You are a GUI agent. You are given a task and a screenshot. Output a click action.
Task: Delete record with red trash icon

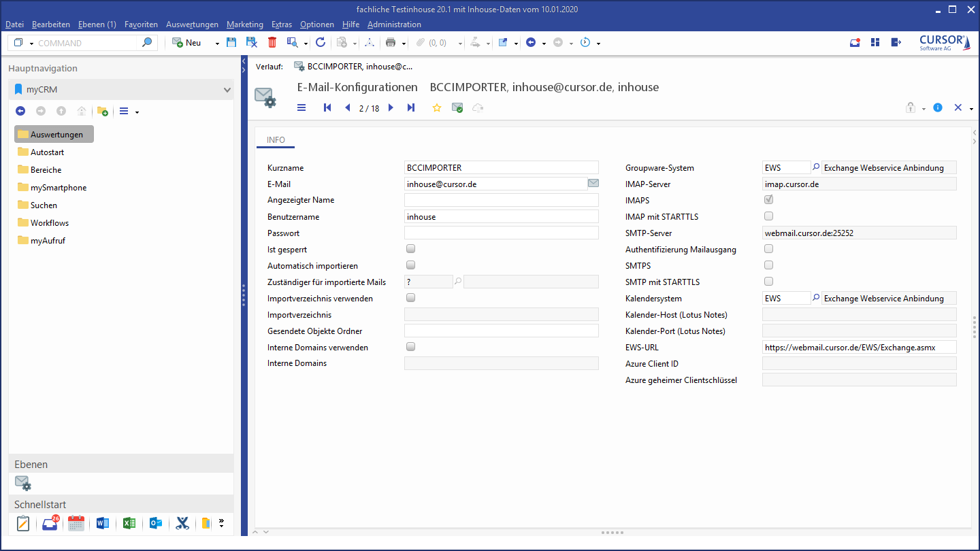pos(272,43)
